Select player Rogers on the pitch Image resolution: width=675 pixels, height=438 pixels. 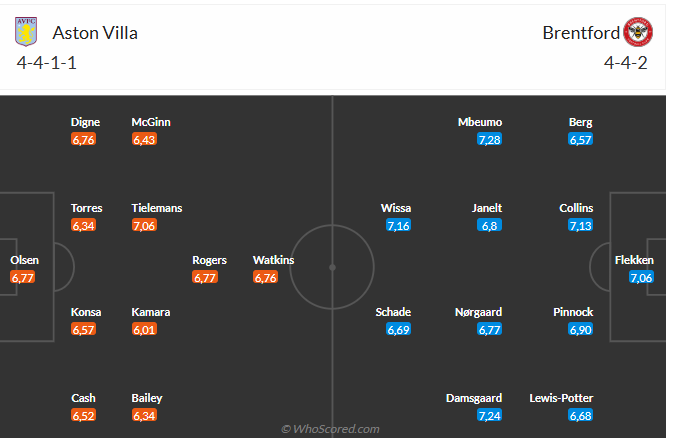click(209, 260)
